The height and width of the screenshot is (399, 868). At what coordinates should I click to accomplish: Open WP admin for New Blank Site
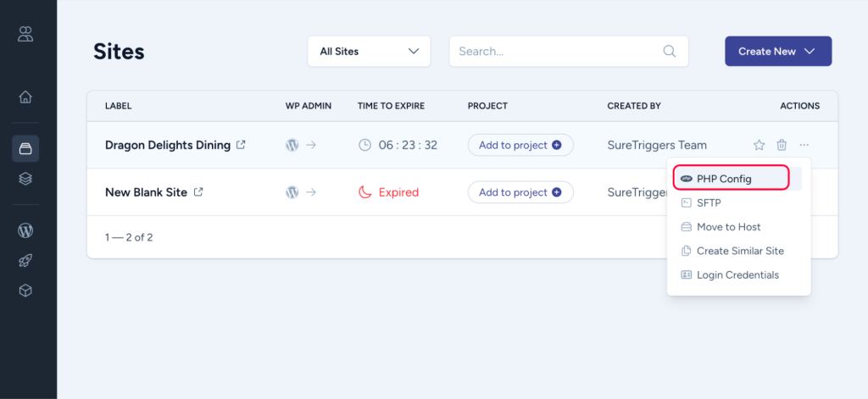(292, 192)
